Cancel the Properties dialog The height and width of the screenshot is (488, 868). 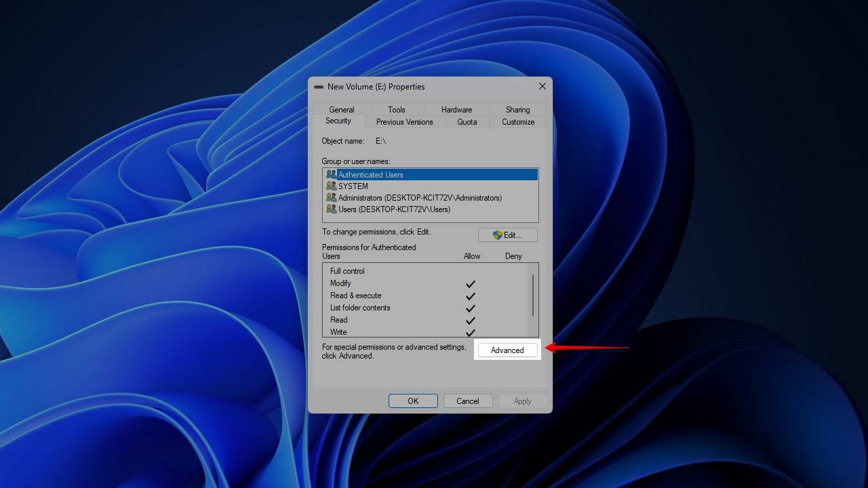tap(467, 401)
